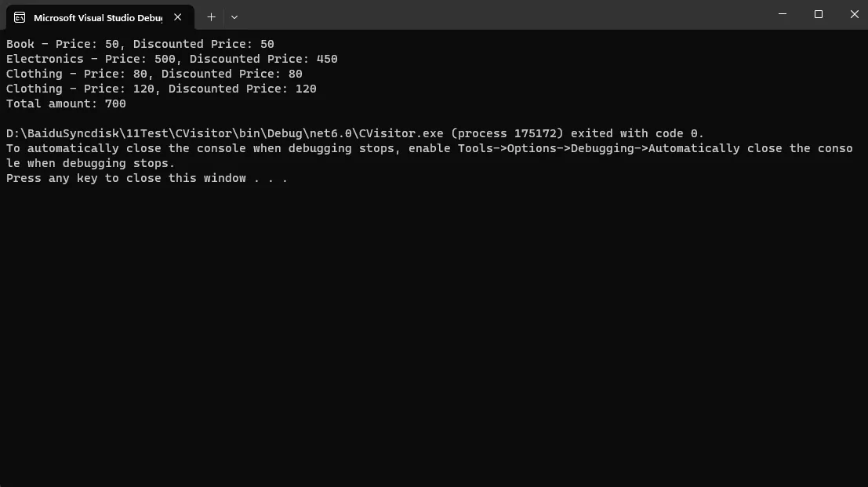Click the Total amount: 700 line
The image size is (868, 487).
pos(66,104)
